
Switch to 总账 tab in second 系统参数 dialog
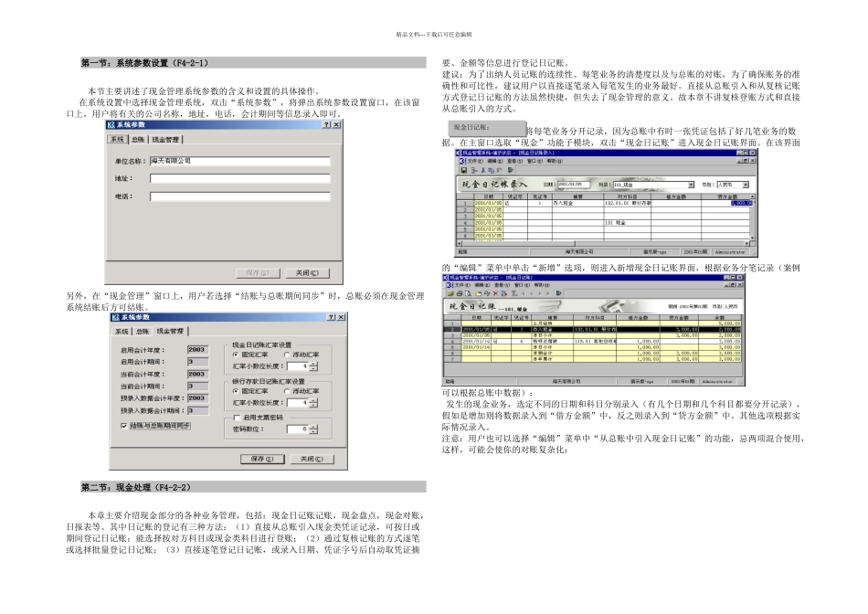tap(143, 331)
